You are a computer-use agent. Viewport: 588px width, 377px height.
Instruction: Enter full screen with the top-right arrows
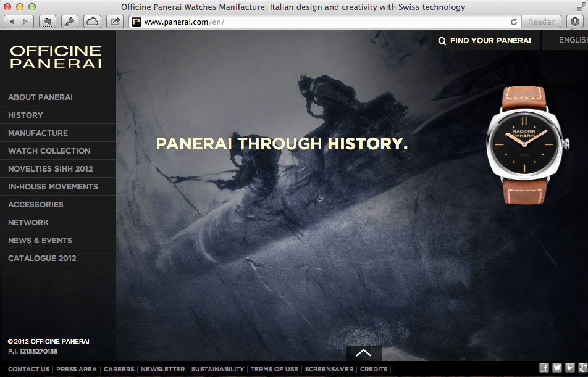581,7
